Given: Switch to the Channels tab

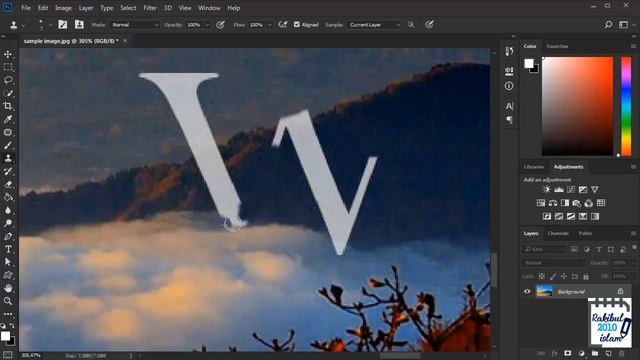Looking at the screenshot, I should tap(558, 233).
